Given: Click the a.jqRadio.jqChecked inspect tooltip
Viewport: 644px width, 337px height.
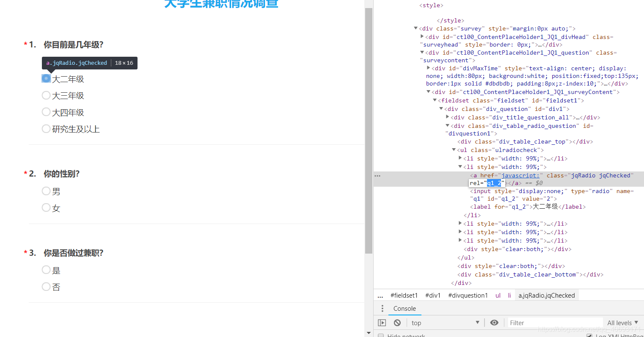Looking at the screenshot, I should tap(90, 63).
